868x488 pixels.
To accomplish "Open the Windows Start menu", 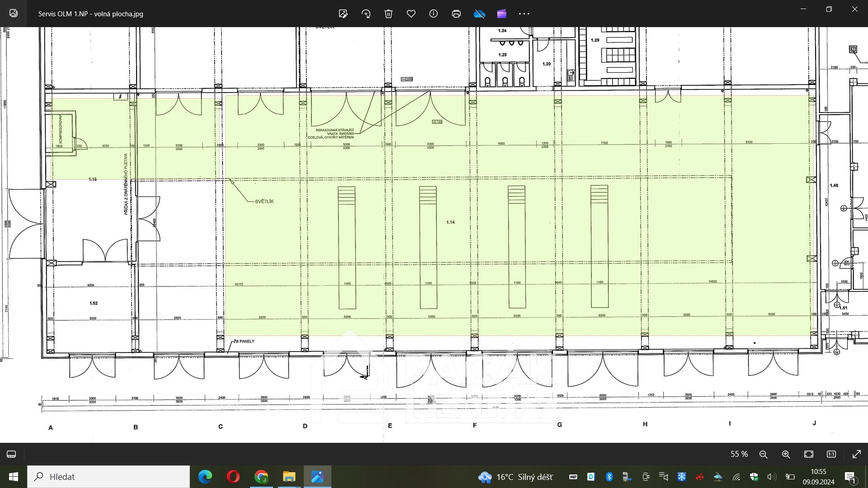I will pyautogui.click(x=14, y=477).
